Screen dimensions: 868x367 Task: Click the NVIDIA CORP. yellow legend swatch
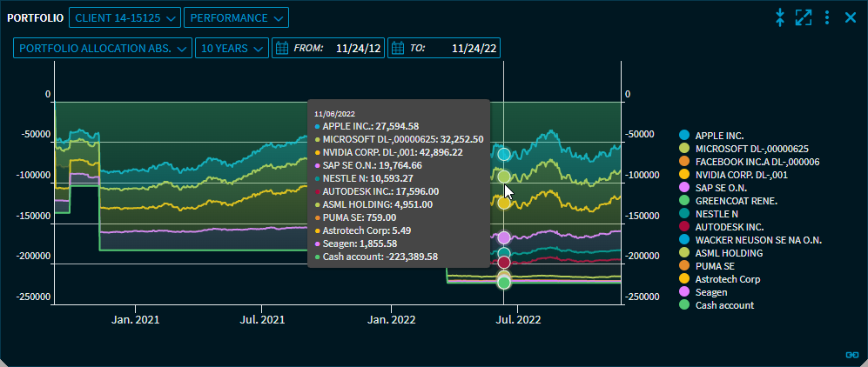(684, 175)
